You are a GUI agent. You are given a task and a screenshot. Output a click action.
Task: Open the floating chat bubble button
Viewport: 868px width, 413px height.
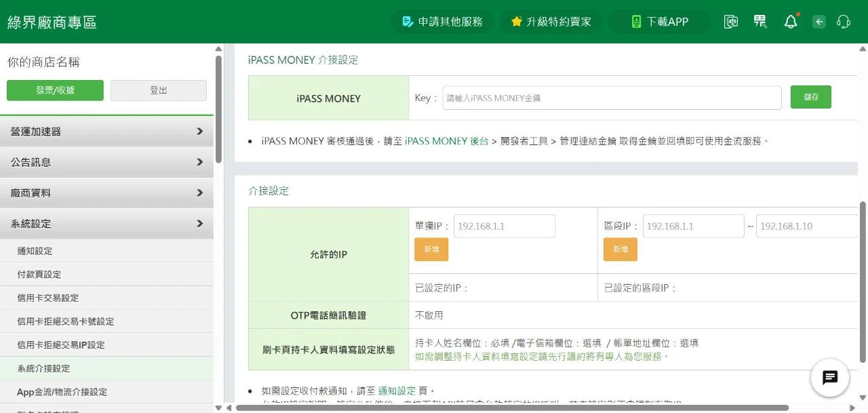(x=830, y=378)
